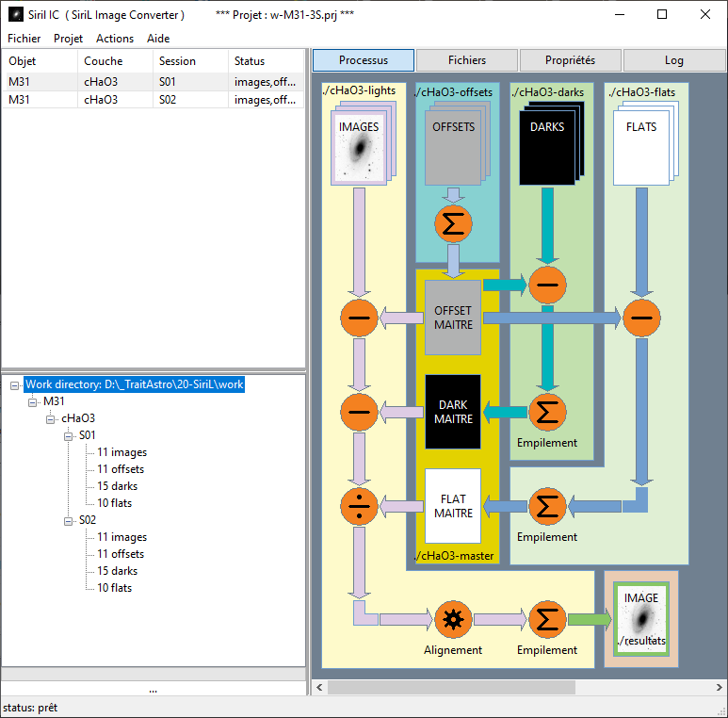728x718 pixels.
Task: Click the OFFSET MAITRE box
Action: pos(453,318)
